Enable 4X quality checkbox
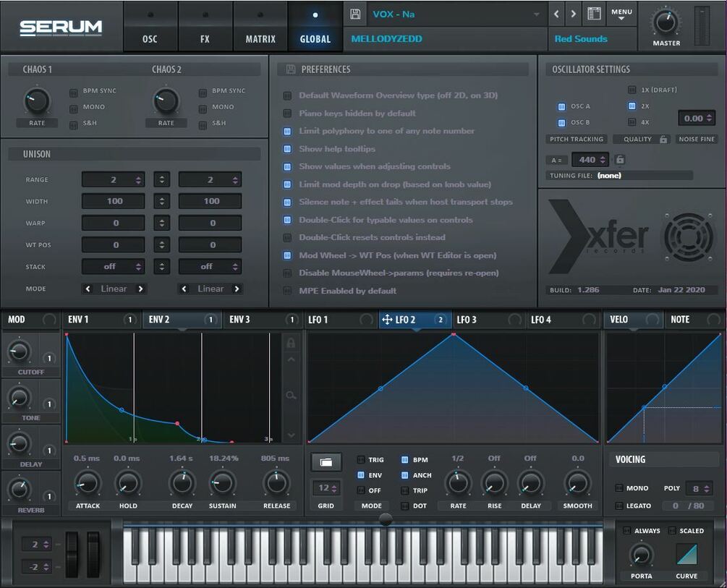Viewport: 727px width, 588px height. 632,122
